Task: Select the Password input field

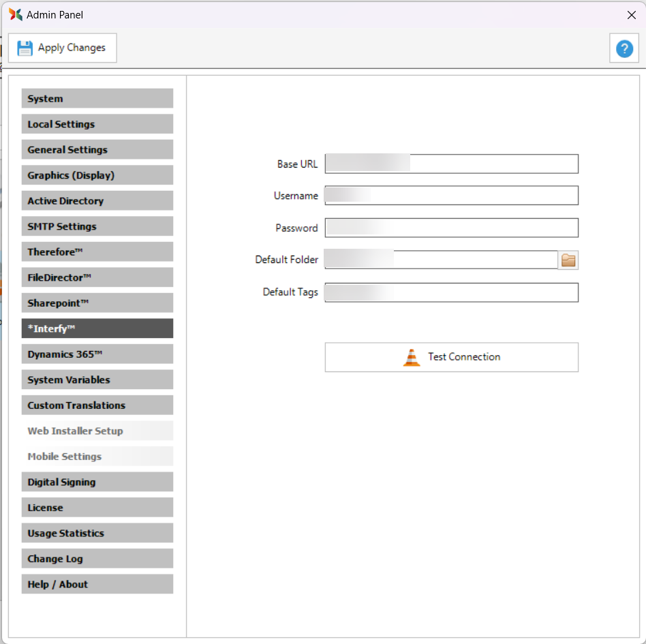Action: pos(451,228)
